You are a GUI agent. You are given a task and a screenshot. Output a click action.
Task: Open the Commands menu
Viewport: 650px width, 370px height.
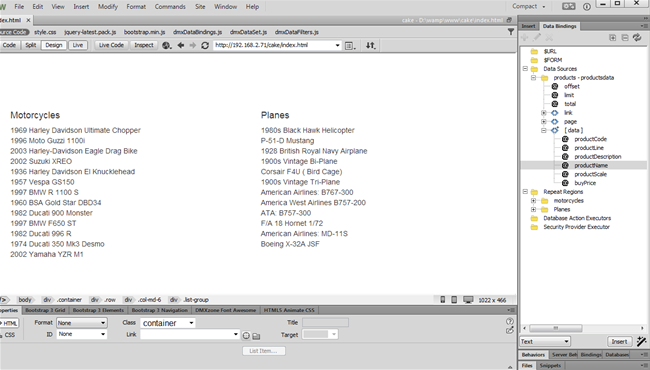170,7
